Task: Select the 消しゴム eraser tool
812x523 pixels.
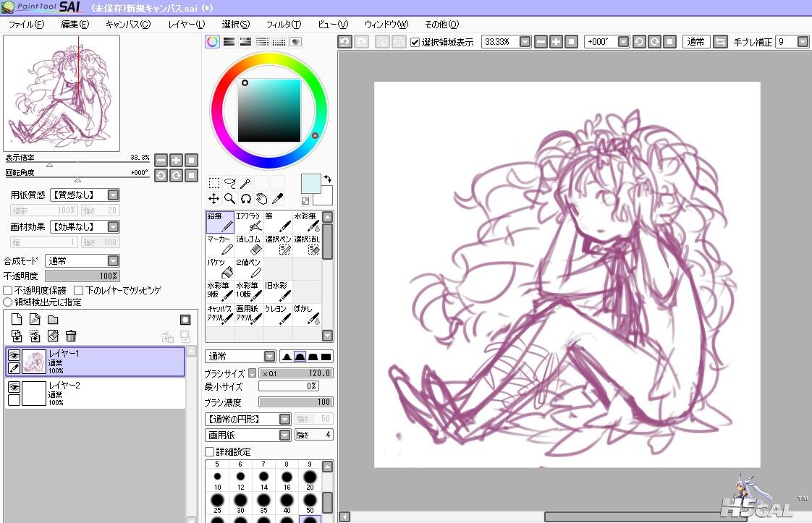Action: (249, 245)
